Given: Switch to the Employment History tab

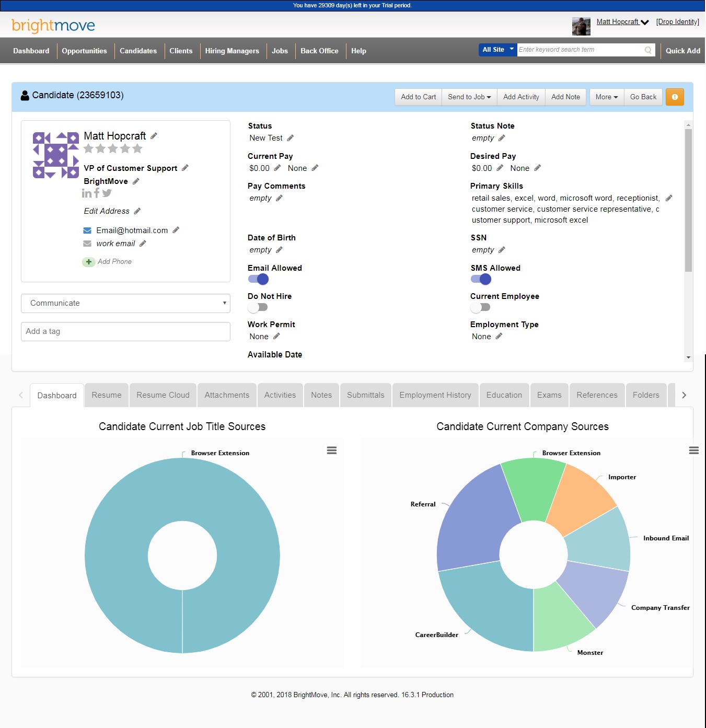Looking at the screenshot, I should click(435, 395).
